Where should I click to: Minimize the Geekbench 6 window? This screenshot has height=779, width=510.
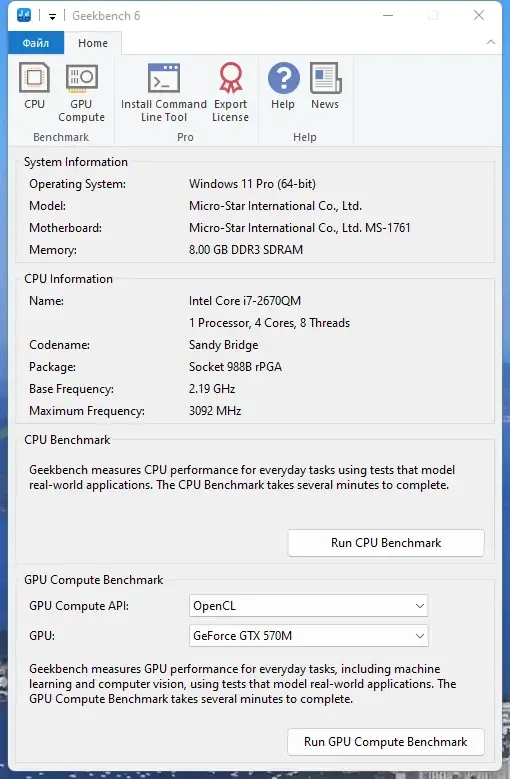pos(388,15)
